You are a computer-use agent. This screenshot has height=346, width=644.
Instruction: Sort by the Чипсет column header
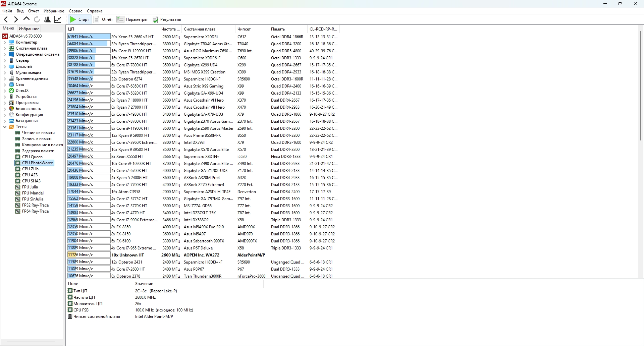(x=252, y=29)
